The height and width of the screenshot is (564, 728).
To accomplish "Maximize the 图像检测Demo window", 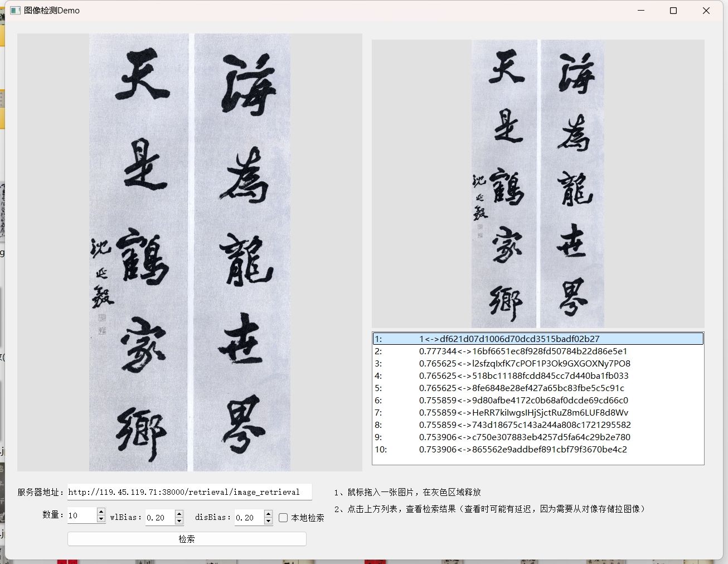I will 673,11.
